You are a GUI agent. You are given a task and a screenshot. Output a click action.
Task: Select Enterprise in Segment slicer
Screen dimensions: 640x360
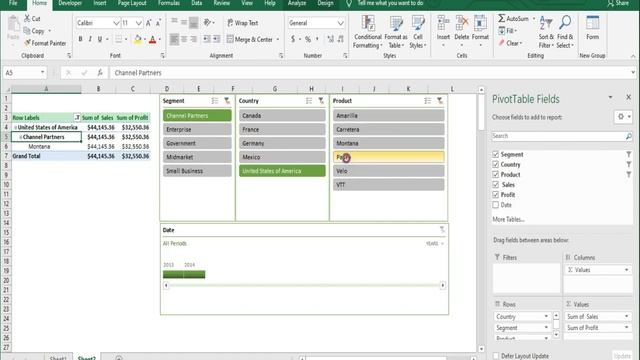click(x=197, y=129)
